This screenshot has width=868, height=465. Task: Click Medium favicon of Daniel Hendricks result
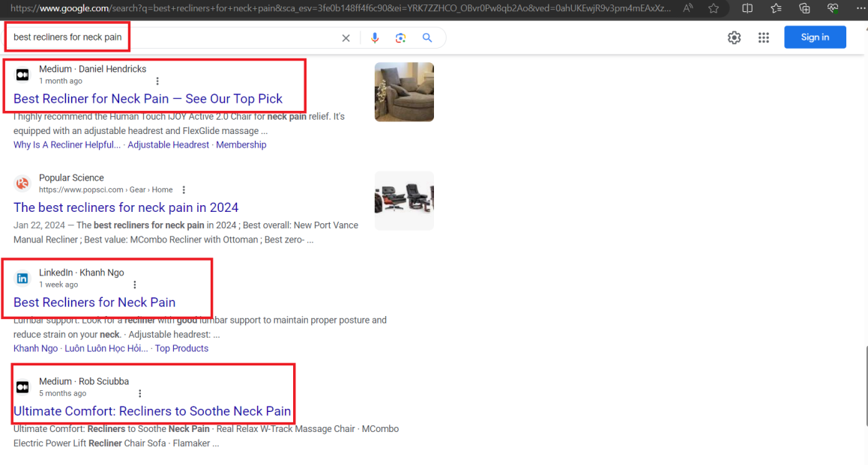coord(22,75)
